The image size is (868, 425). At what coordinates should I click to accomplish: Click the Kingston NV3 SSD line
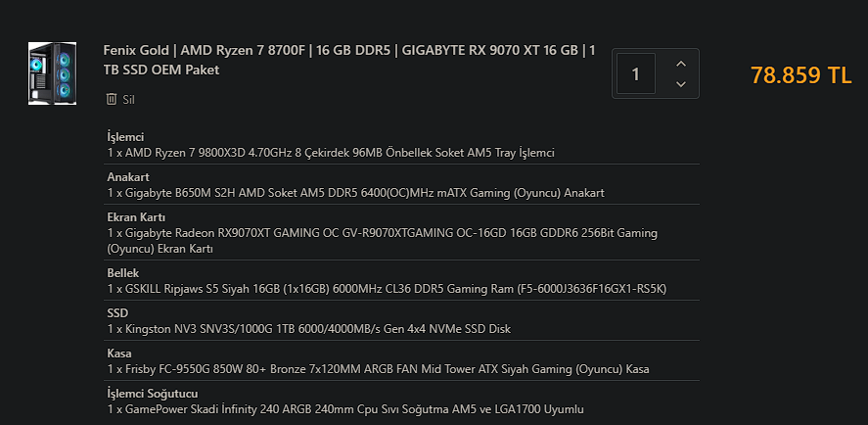(309, 329)
